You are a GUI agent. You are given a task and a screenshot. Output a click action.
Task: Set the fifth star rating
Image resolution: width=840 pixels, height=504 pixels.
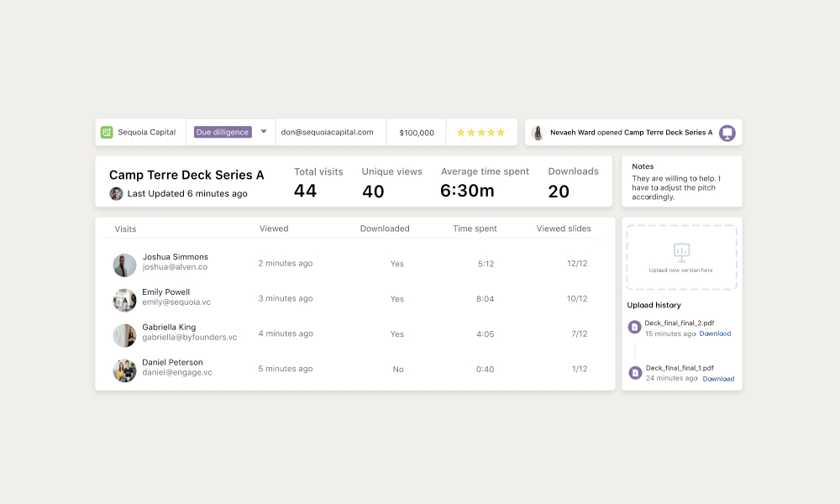(x=501, y=133)
